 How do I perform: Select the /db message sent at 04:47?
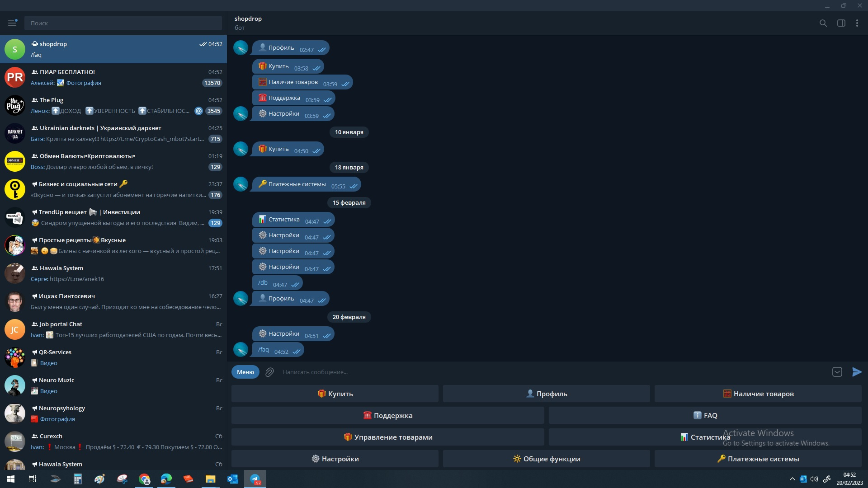tap(278, 283)
